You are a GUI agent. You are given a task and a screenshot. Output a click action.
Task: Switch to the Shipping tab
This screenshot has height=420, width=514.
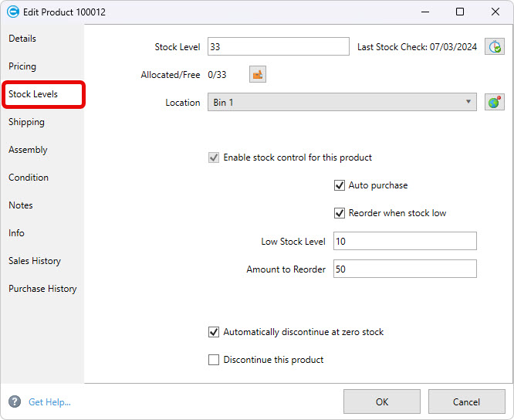click(x=26, y=122)
